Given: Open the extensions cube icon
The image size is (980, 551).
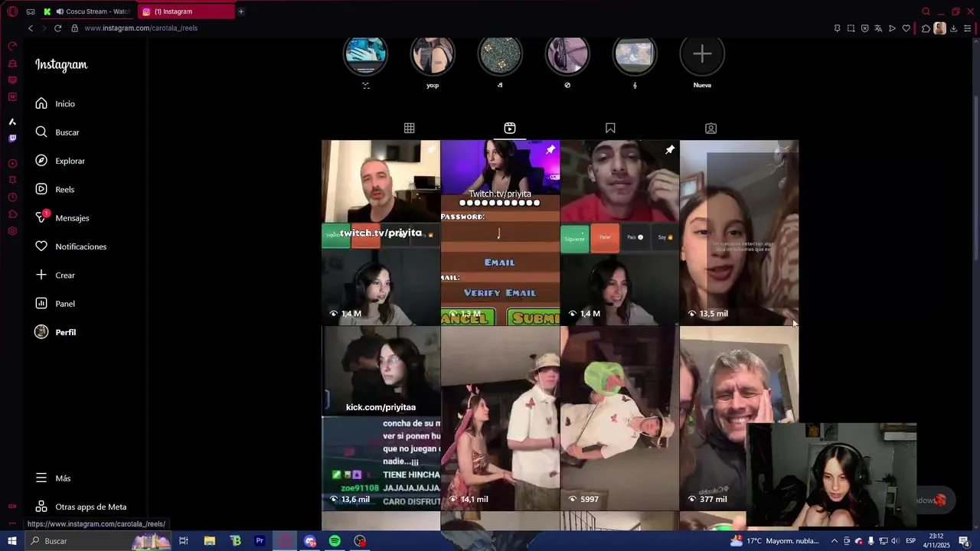Looking at the screenshot, I should [926, 28].
